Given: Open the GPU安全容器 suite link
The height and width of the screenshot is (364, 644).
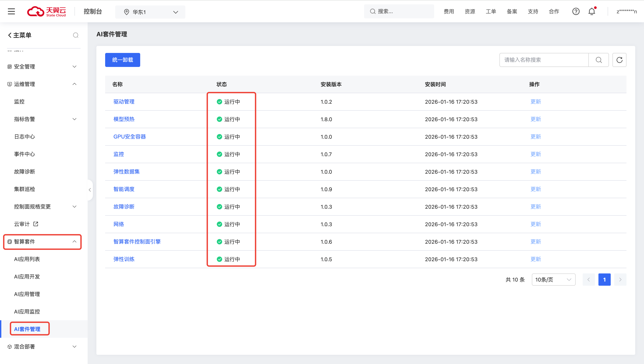Looking at the screenshot, I should coord(129,137).
